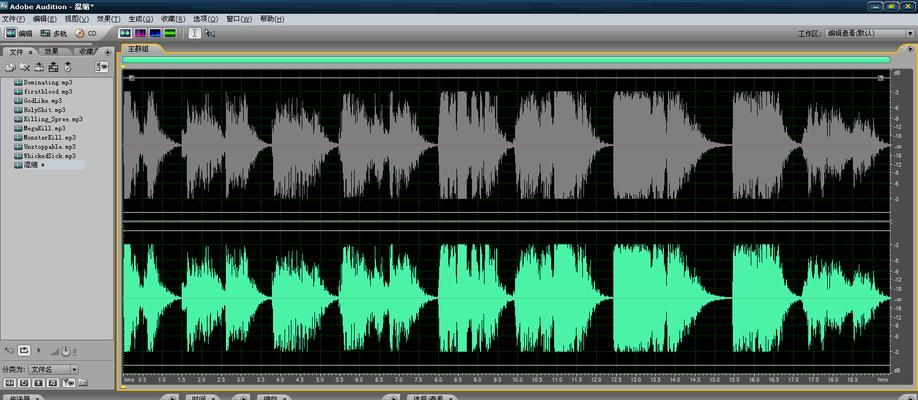
Task: Expand the panel tabs overflow arrow
Action: pyautogui.click(x=108, y=52)
